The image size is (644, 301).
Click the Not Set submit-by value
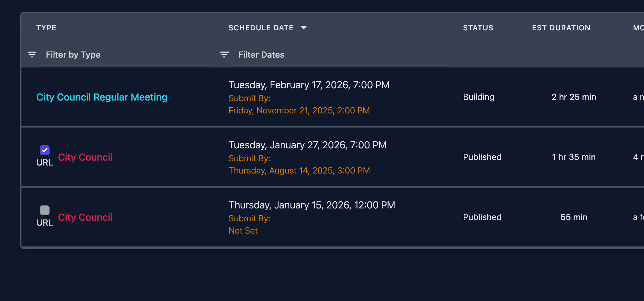point(243,231)
